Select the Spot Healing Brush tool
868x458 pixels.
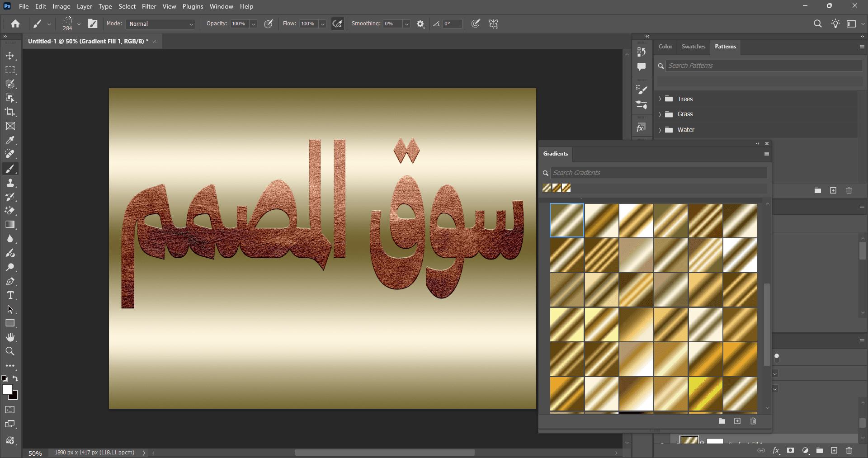click(x=10, y=154)
